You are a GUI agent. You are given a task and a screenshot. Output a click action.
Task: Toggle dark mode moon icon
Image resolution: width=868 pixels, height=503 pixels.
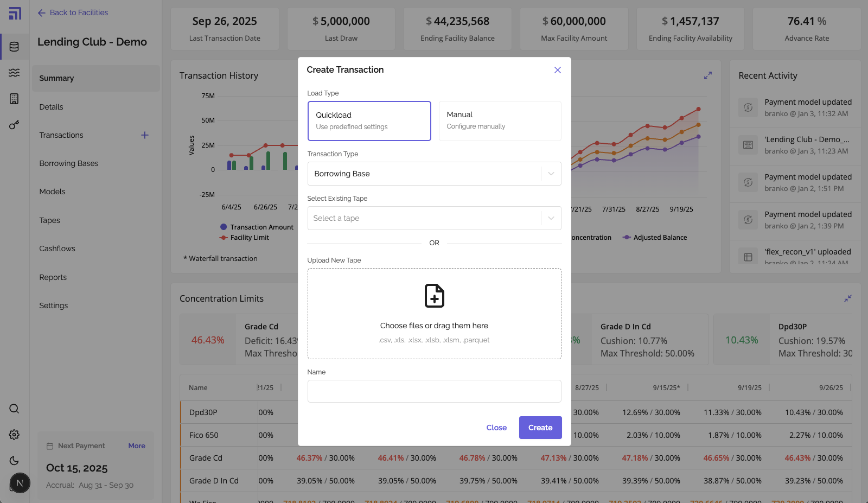tap(15, 461)
